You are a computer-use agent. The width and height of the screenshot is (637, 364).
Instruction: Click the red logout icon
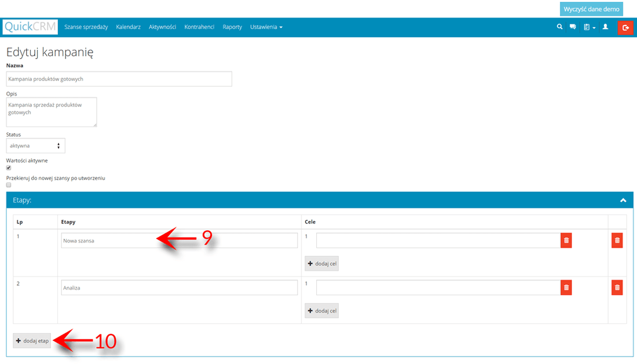(625, 27)
